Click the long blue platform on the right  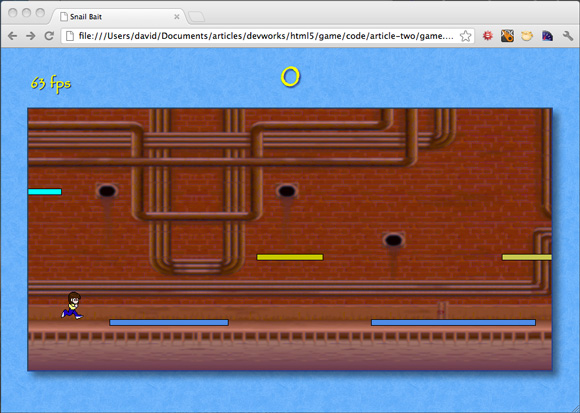point(453,322)
